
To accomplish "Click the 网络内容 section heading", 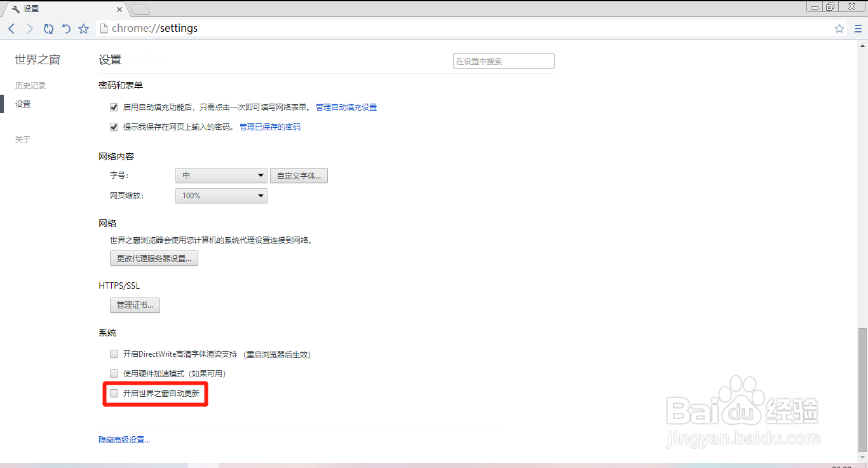I will coord(116,156).
